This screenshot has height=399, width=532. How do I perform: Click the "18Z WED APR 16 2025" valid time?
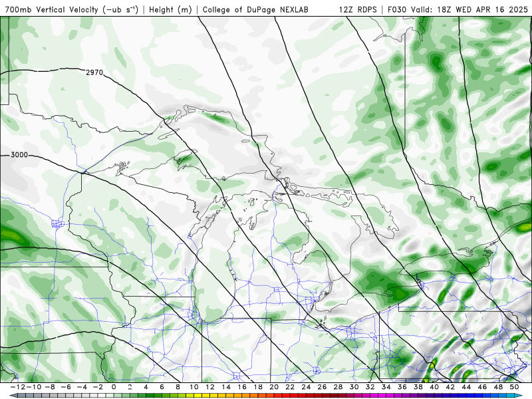482,9
